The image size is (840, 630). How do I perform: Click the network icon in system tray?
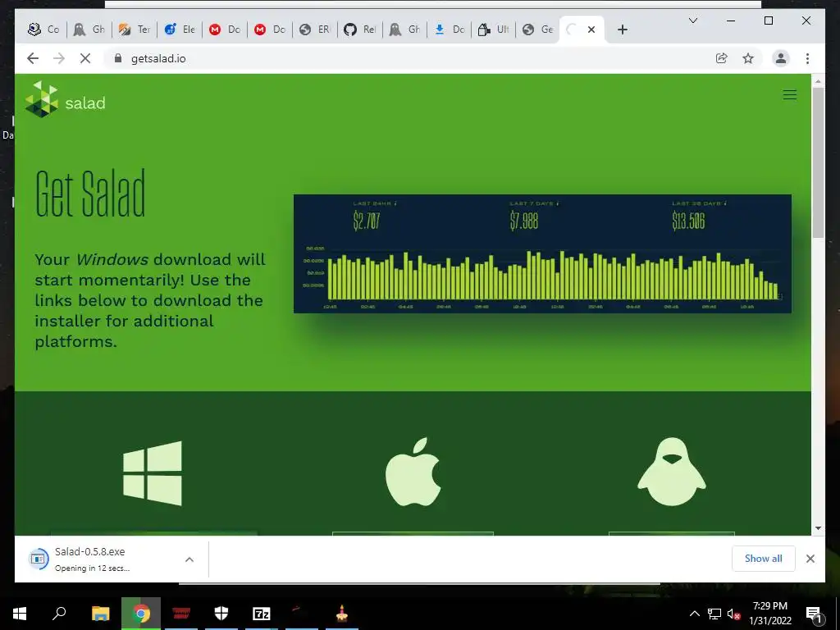(714, 614)
